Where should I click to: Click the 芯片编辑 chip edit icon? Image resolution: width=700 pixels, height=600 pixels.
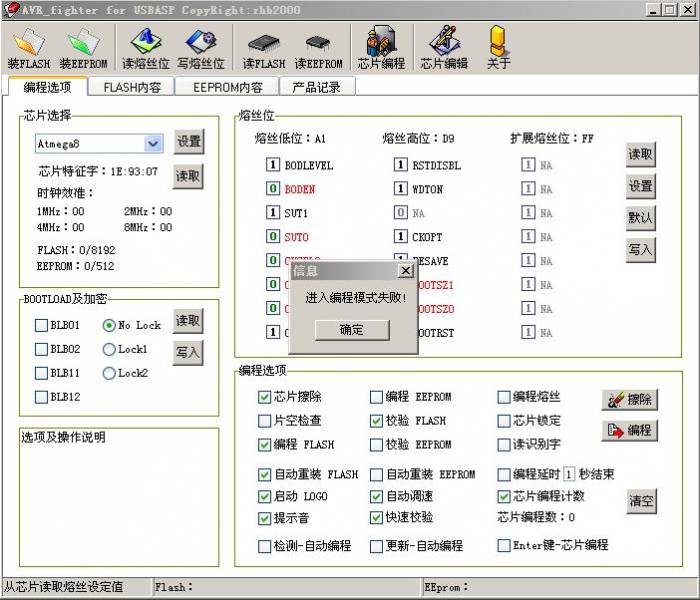tap(444, 48)
